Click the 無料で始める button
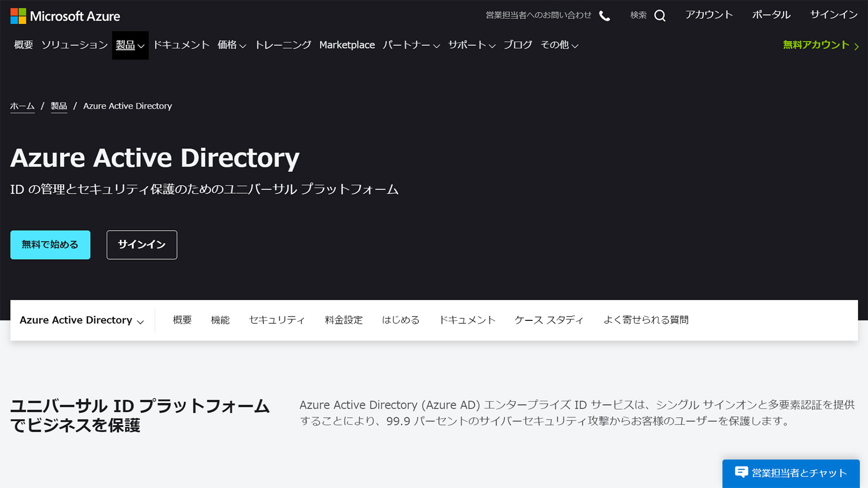This screenshot has height=488, width=868. [x=50, y=245]
